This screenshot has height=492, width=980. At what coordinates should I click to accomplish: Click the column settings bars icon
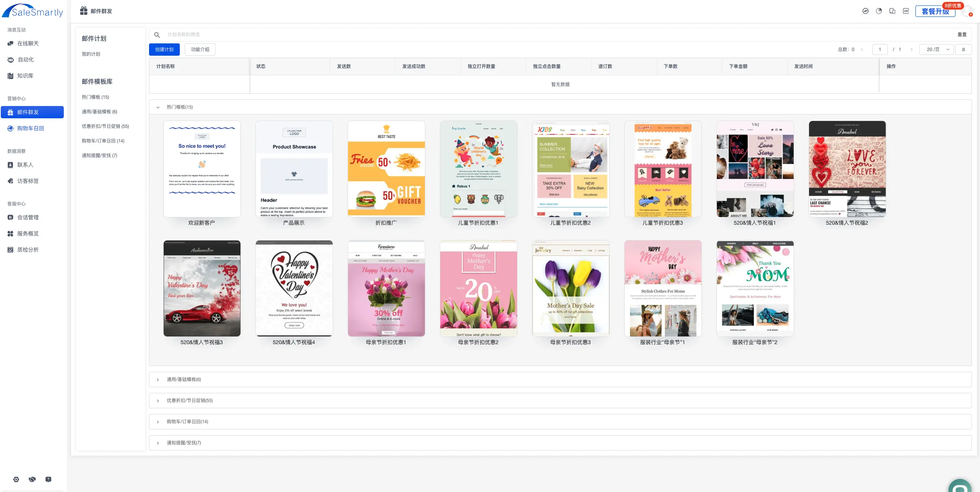[963, 50]
